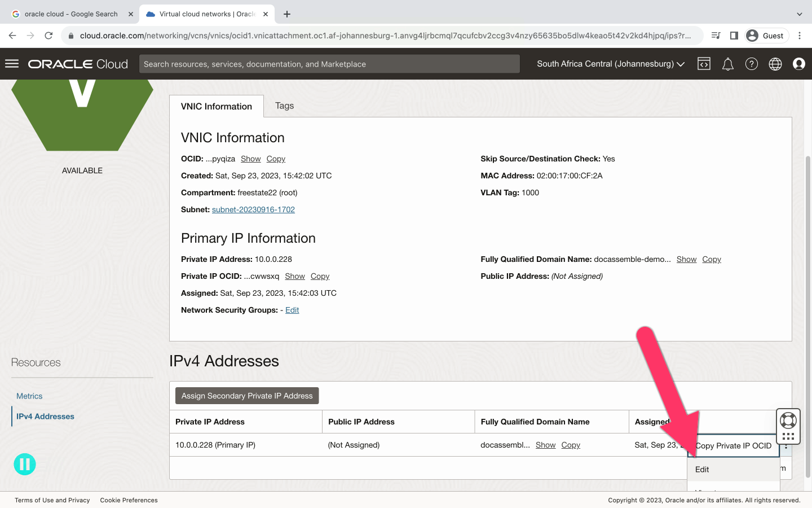
Task: Click the MAC Address 02:00:17:00:CF:2A value
Action: tap(570, 176)
